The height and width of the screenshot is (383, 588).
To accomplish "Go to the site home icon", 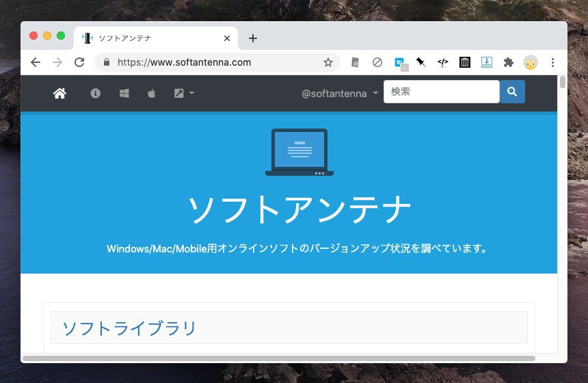I will [x=59, y=94].
